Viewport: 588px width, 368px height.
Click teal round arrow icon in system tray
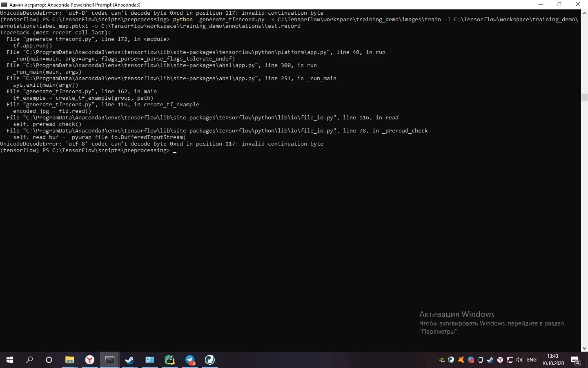point(451,360)
